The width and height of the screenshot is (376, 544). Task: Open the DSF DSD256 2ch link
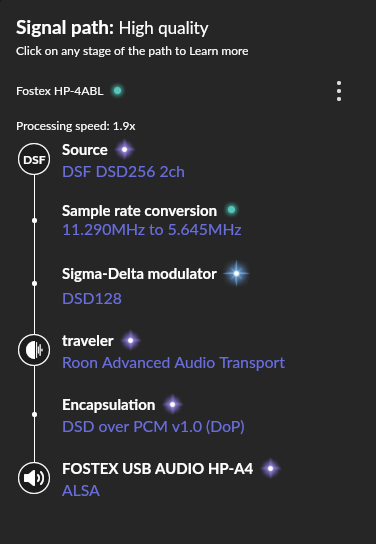click(x=123, y=172)
